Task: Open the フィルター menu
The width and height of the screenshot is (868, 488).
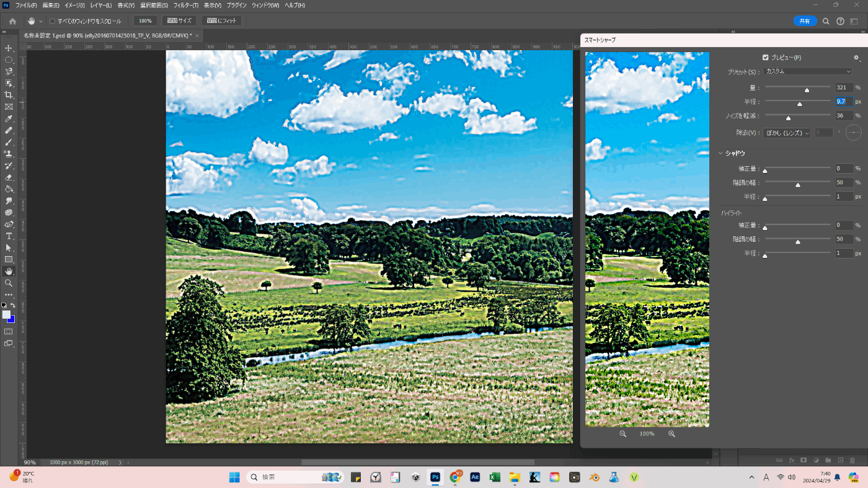Action: click(x=185, y=5)
